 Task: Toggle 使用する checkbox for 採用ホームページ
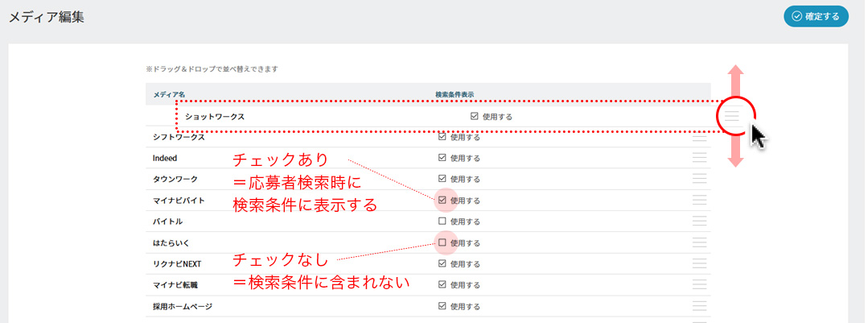[x=442, y=305]
